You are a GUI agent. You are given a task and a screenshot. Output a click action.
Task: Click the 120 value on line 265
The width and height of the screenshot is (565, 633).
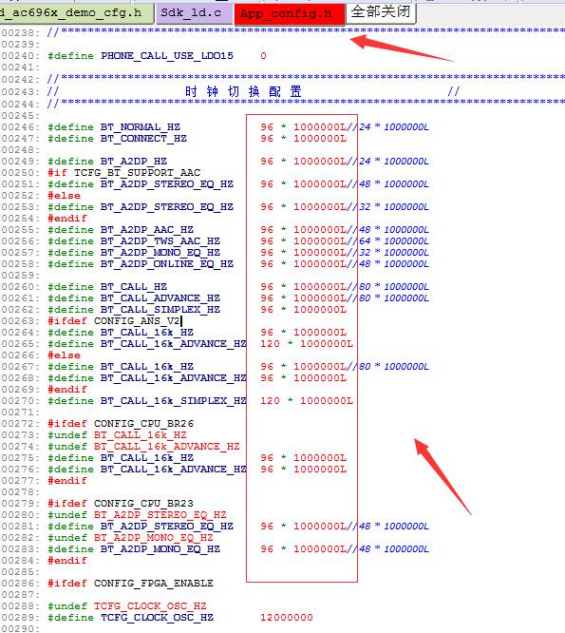click(x=270, y=344)
